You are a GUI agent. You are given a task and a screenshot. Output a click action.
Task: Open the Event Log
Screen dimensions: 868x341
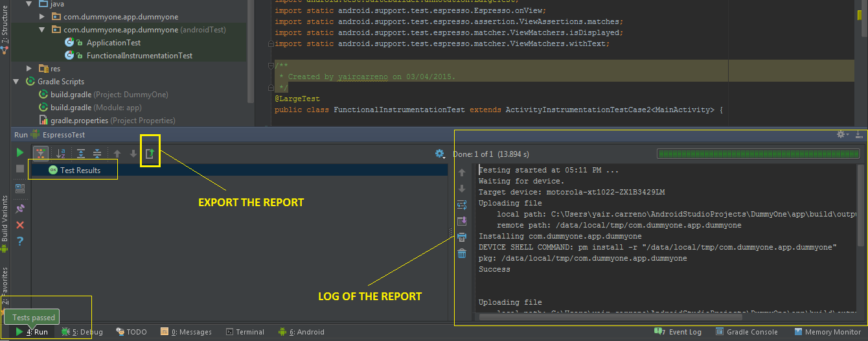(x=679, y=332)
